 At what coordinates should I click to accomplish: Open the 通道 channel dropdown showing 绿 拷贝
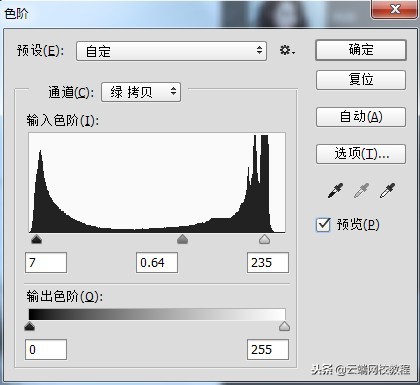141,92
